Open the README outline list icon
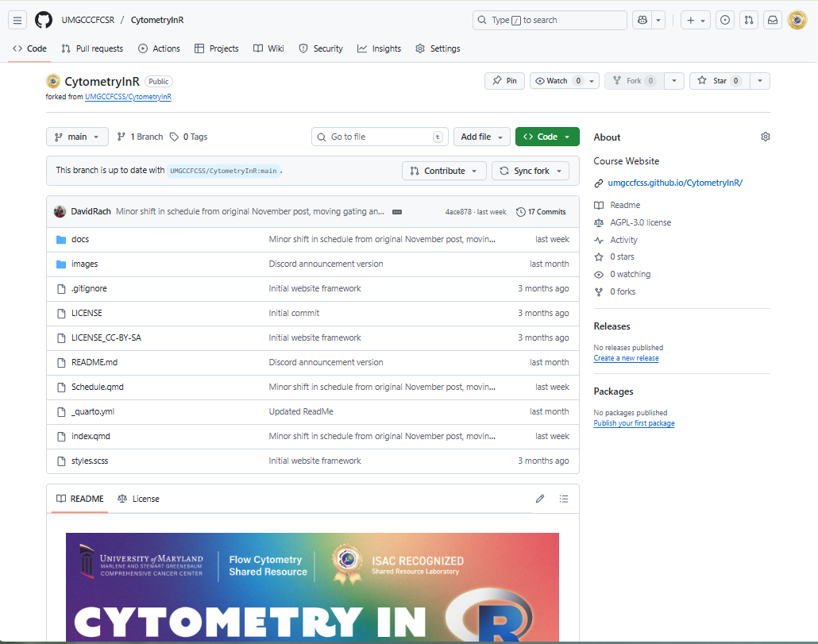This screenshot has height=644, width=818. click(564, 499)
